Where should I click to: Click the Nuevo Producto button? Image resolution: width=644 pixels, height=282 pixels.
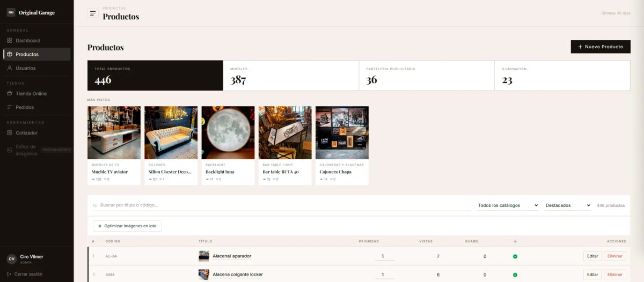[601, 47]
